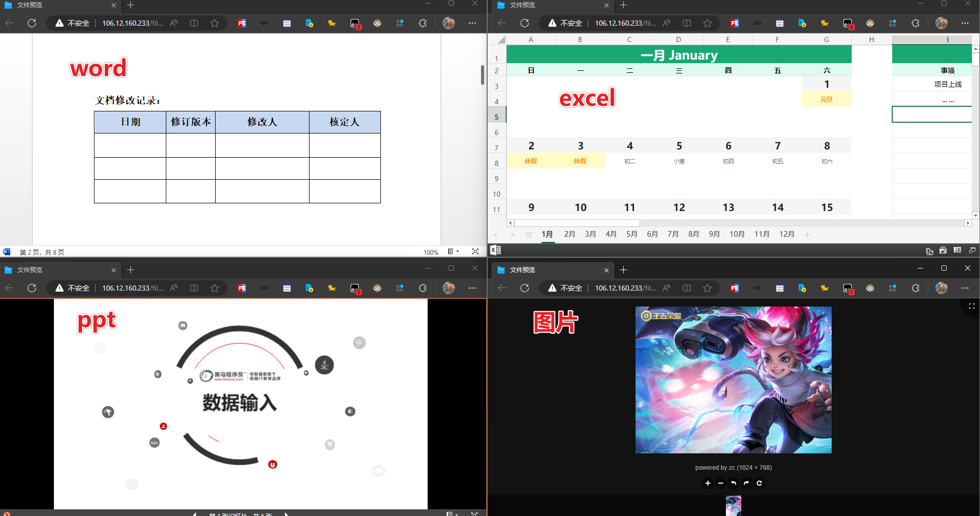Click the refresh-document icon in Excel bottom bar
980x516 pixels.
[929, 251]
